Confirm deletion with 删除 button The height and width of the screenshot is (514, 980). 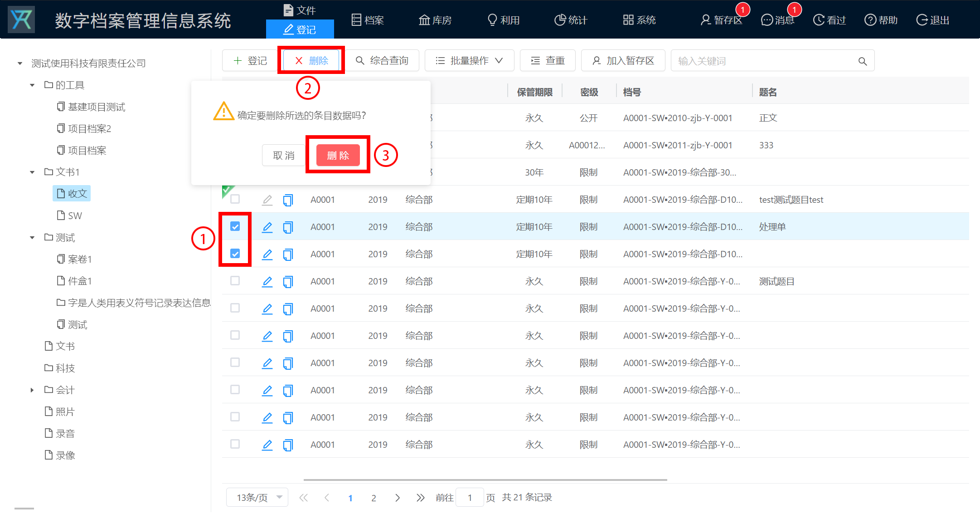337,154
